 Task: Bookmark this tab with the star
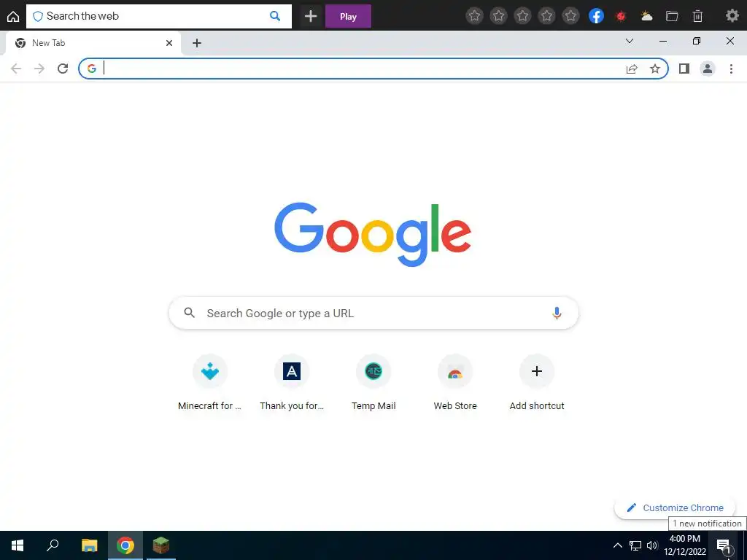[x=655, y=69]
